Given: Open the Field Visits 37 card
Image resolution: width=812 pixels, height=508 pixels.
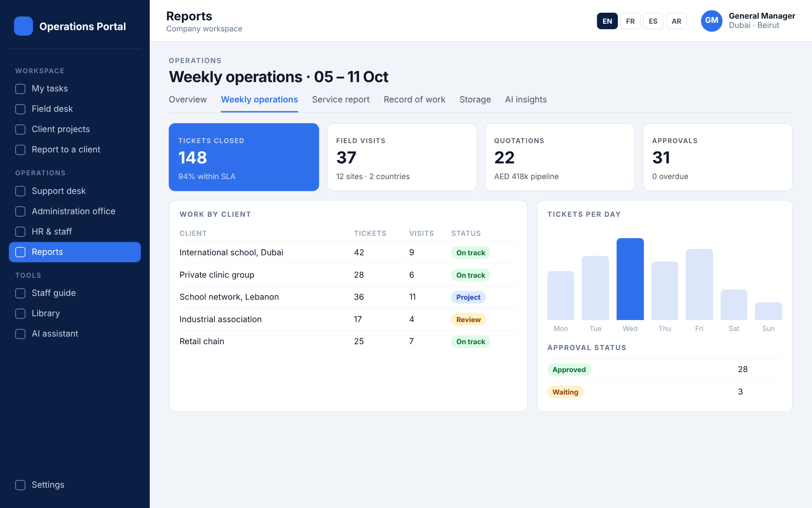Looking at the screenshot, I should point(402,157).
